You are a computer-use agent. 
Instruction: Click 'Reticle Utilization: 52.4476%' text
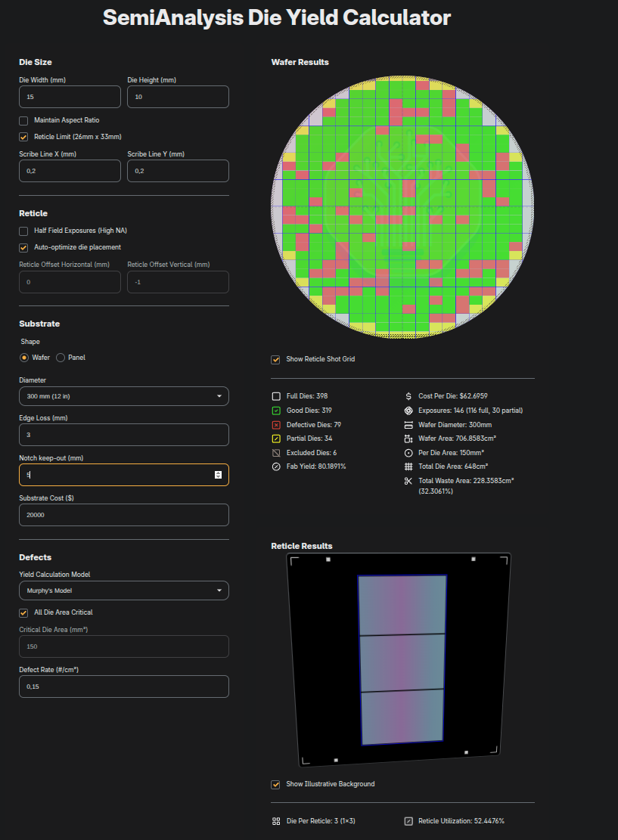[x=461, y=821]
